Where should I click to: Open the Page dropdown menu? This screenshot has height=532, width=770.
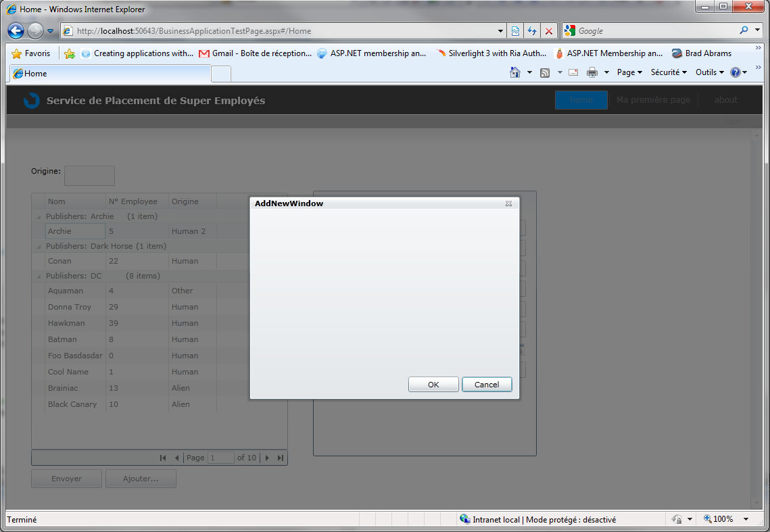coord(629,72)
